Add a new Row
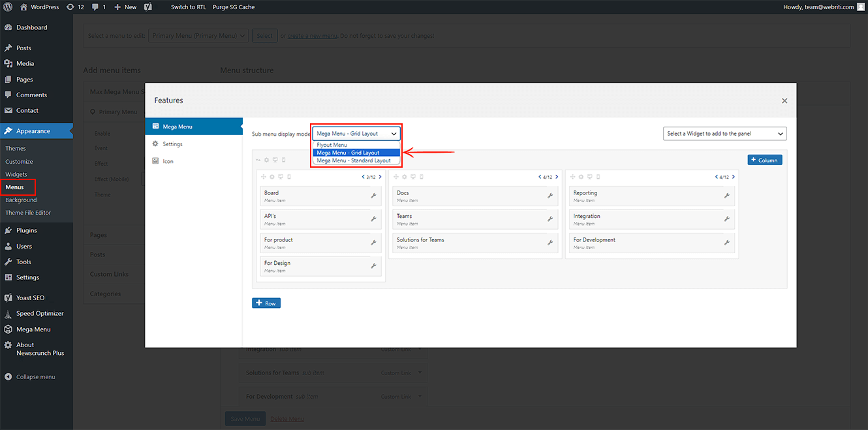The height and width of the screenshot is (430, 868). pyautogui.click(x=266, y=303)
